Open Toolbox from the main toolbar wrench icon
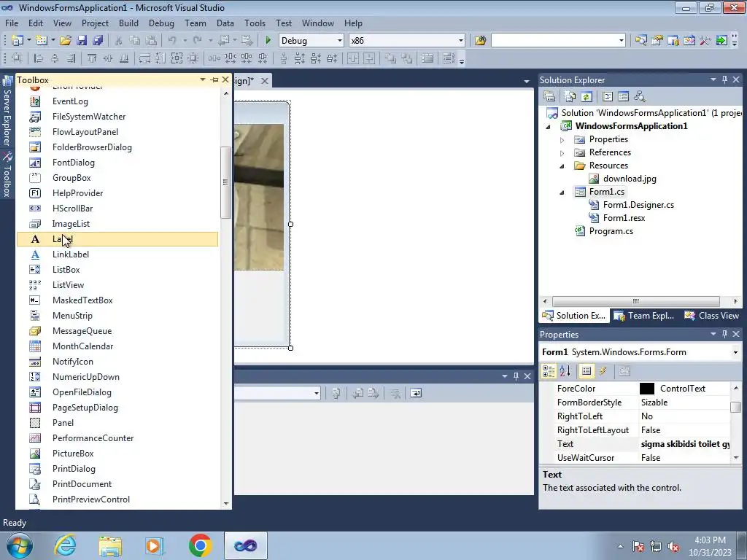The width and height of the screenshot is (747, 560). tap(705, 41)
